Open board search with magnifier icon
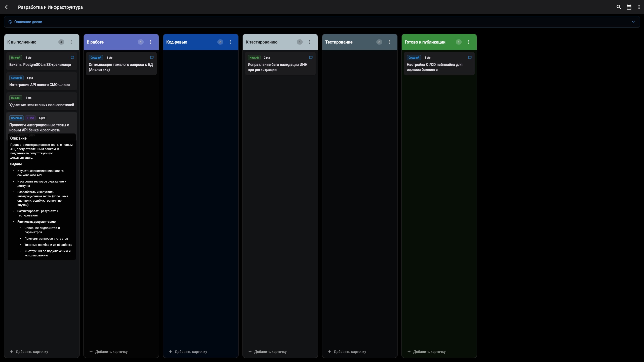The image size is (644, 362). pos(619,7)
